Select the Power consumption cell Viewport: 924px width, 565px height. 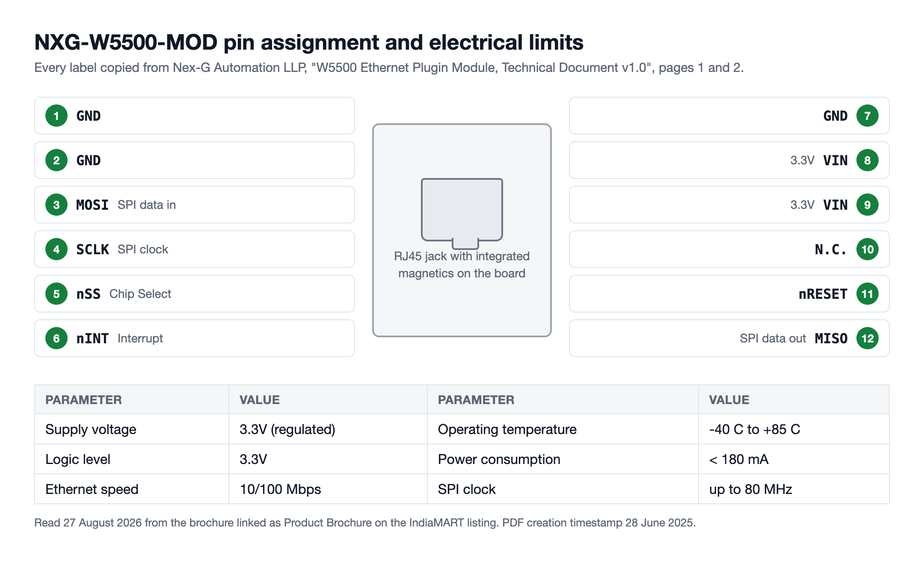click(x=563, y=459)
